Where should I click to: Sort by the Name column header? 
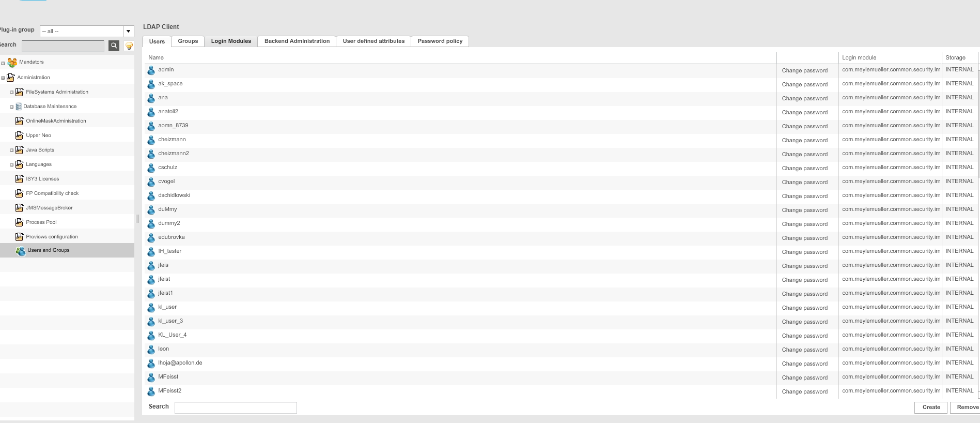(156, 58)
